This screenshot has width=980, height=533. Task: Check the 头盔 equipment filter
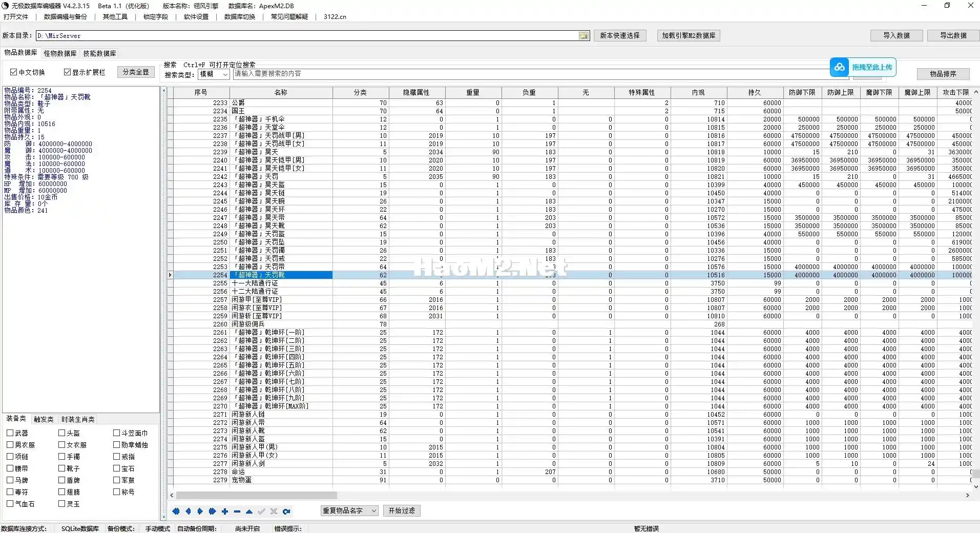(x=61, y=433)
